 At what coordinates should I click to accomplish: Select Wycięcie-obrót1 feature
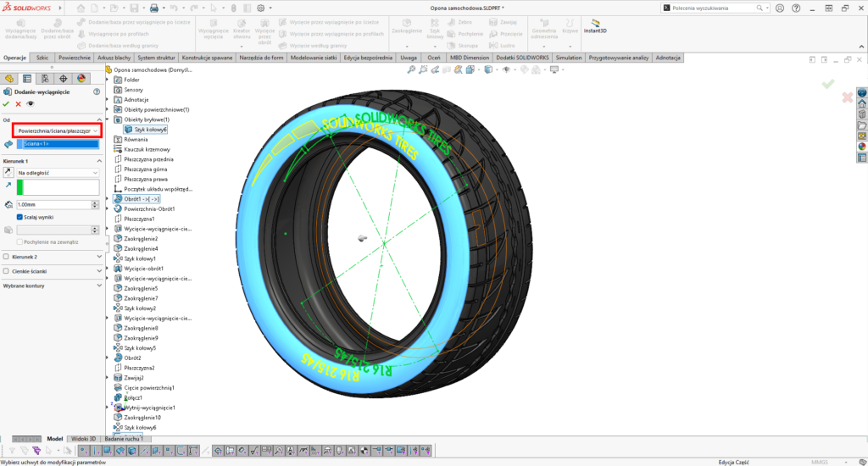139,269
